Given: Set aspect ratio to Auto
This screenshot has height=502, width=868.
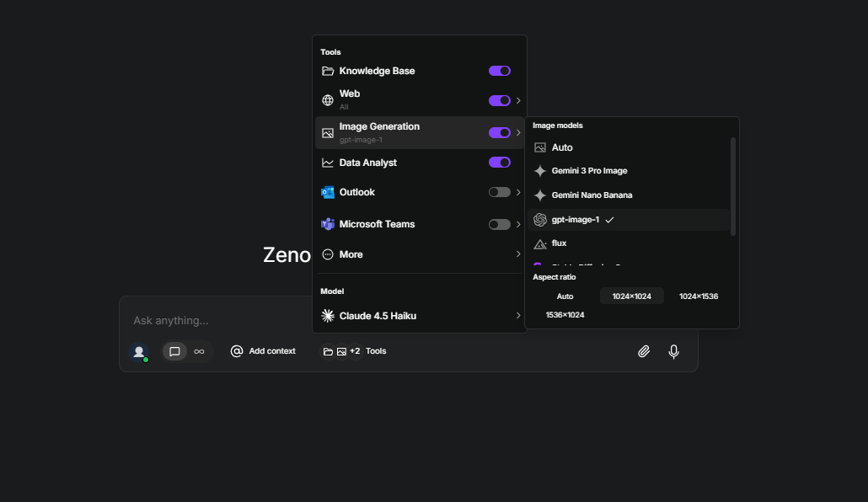Looking at the screenshot, I should (565, 296).
